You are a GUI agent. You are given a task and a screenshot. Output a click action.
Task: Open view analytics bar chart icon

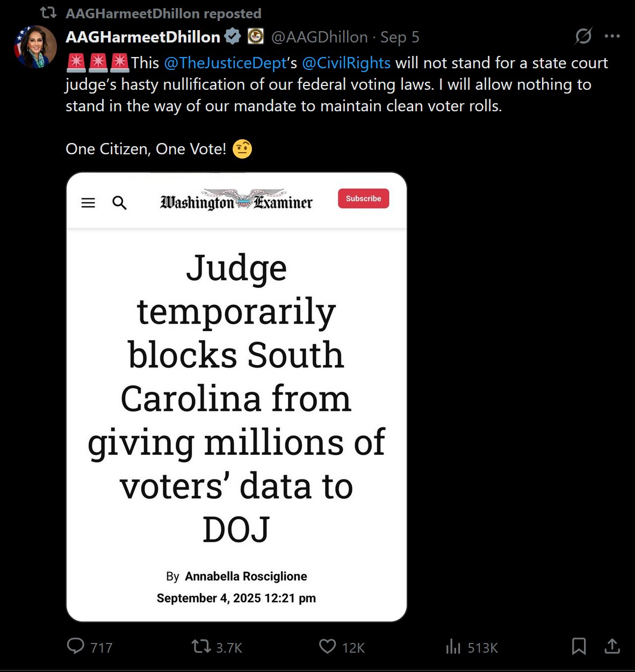[x=453, y=646]
